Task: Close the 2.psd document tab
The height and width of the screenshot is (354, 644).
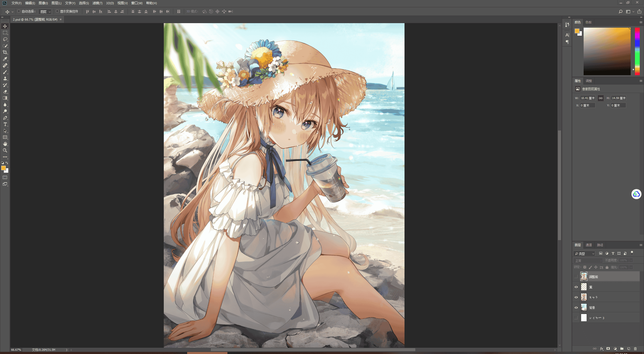Action: [61, 19]
